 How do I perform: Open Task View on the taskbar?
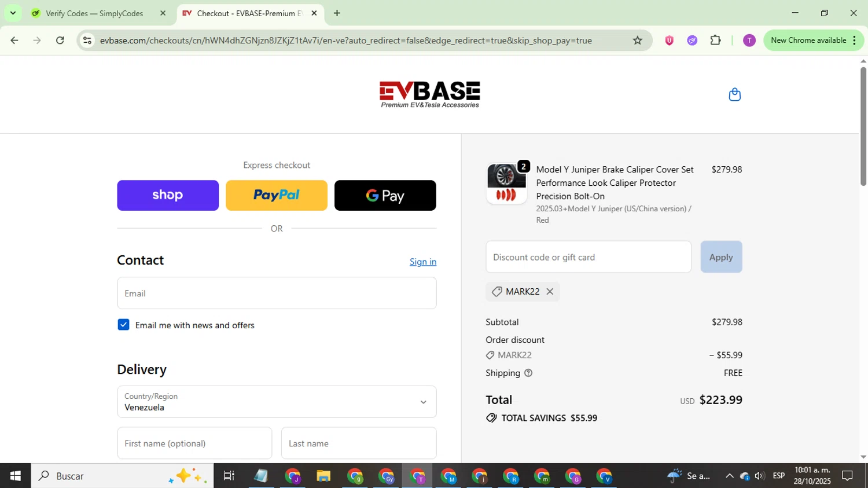pyautogui.click(x=229, y=476)
